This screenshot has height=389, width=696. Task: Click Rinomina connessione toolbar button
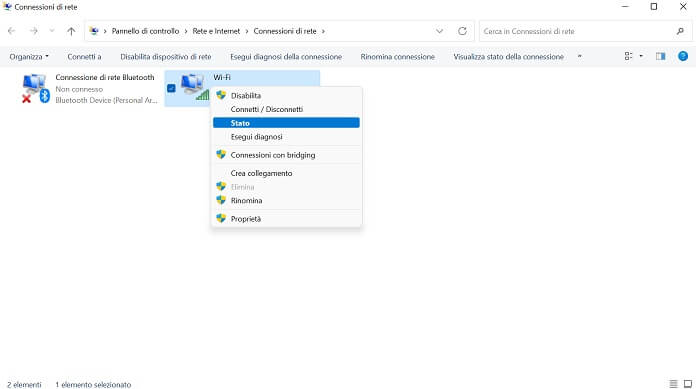pos(398,57)
